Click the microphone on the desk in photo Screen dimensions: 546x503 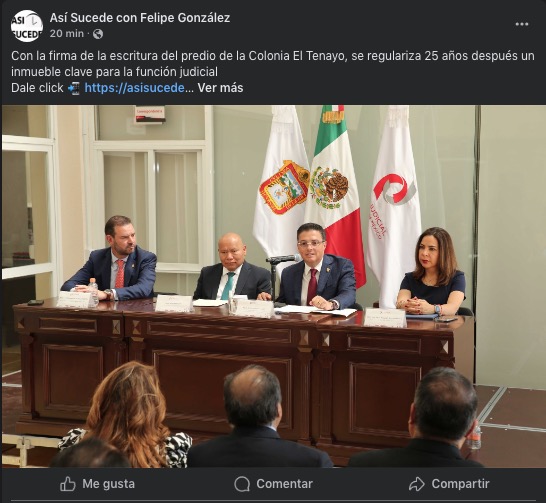pos(283,259)
